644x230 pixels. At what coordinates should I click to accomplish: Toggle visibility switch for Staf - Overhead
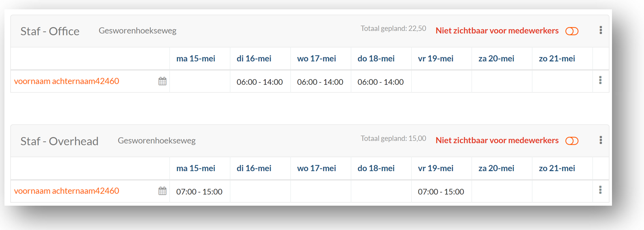pos(572,141)
